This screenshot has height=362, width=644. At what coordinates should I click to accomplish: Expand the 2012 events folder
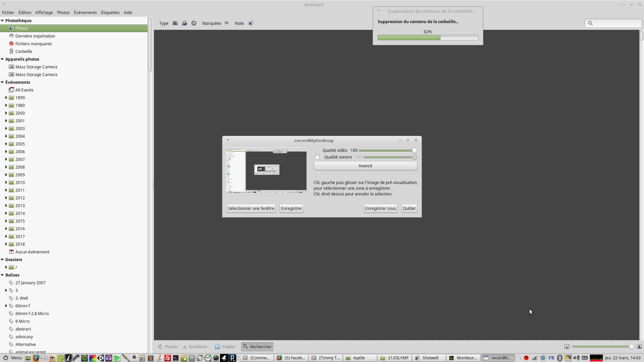click(6, 198)
